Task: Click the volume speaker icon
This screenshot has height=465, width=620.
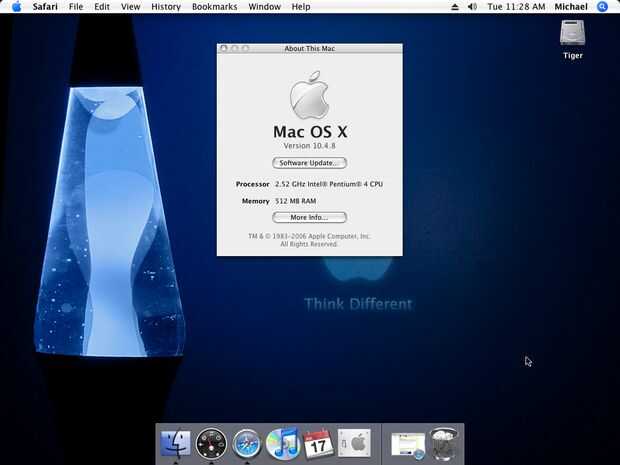Action: tap(472, 7)
